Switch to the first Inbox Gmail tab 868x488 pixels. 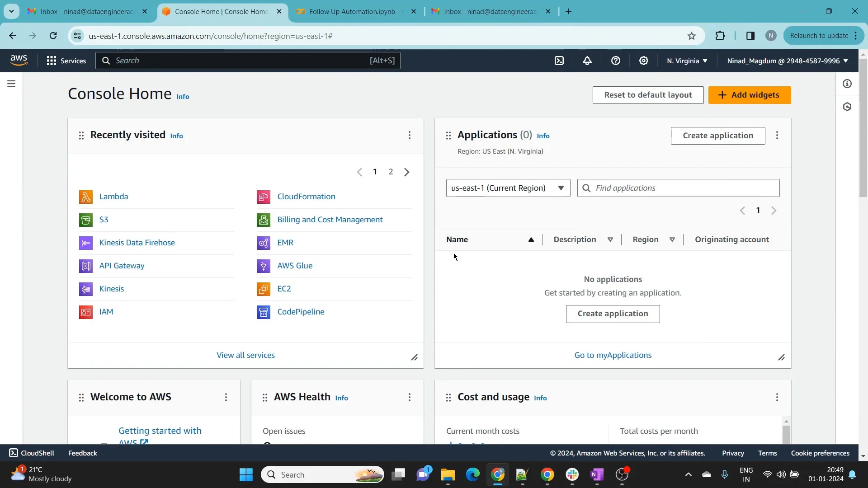[x=87, y=11]
